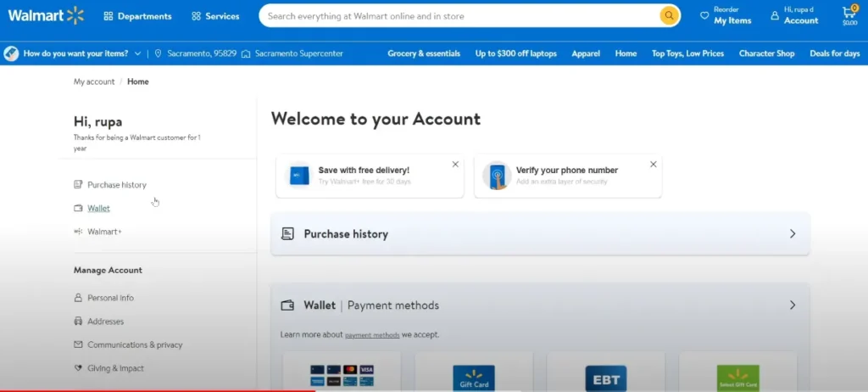Click in the Walmart search field
Viewport: 868px width, 392px height.
[458, 16]
